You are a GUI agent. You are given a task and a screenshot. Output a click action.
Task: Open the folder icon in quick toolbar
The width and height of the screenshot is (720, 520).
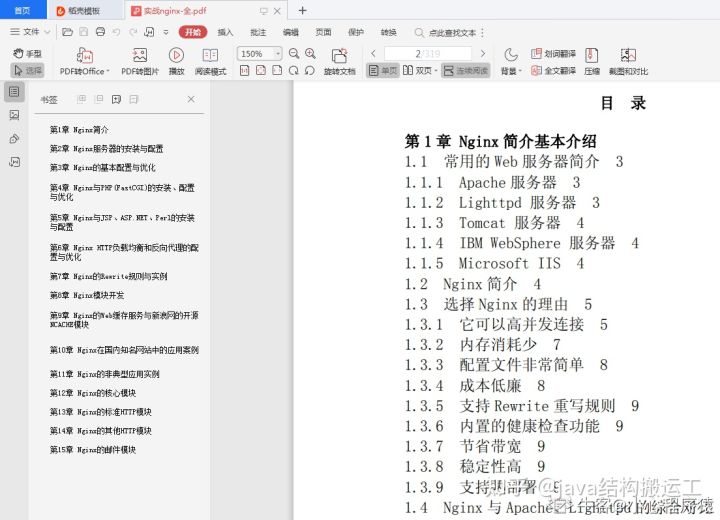[68, 32]
